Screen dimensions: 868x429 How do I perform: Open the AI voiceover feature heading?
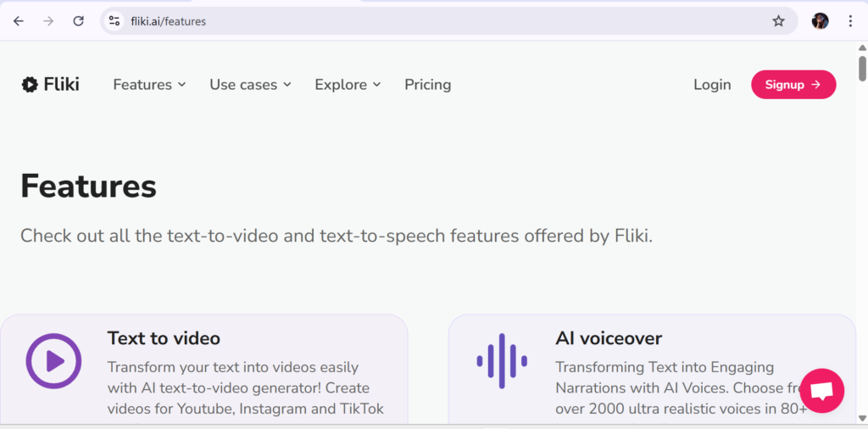[x=609, y=338]
